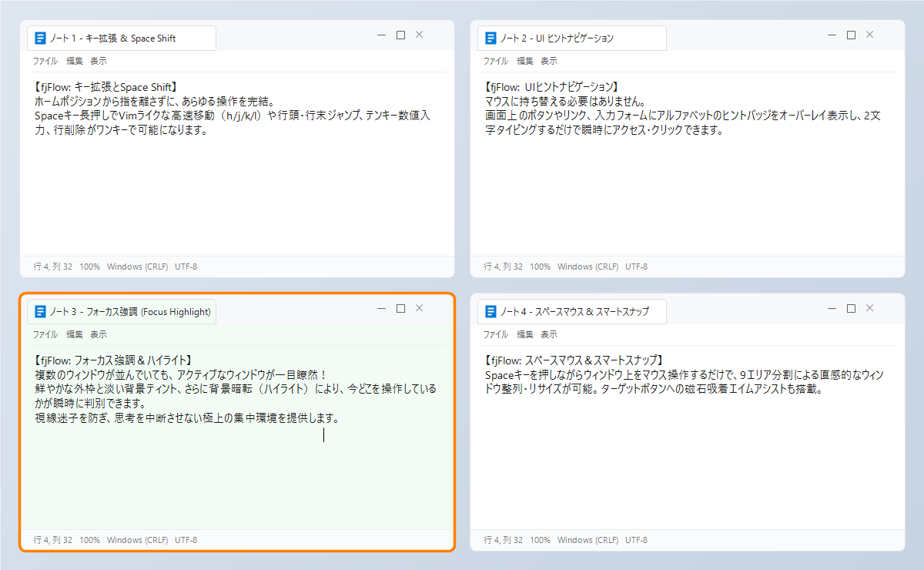Minimize the Note 2 window

[832, 35]
